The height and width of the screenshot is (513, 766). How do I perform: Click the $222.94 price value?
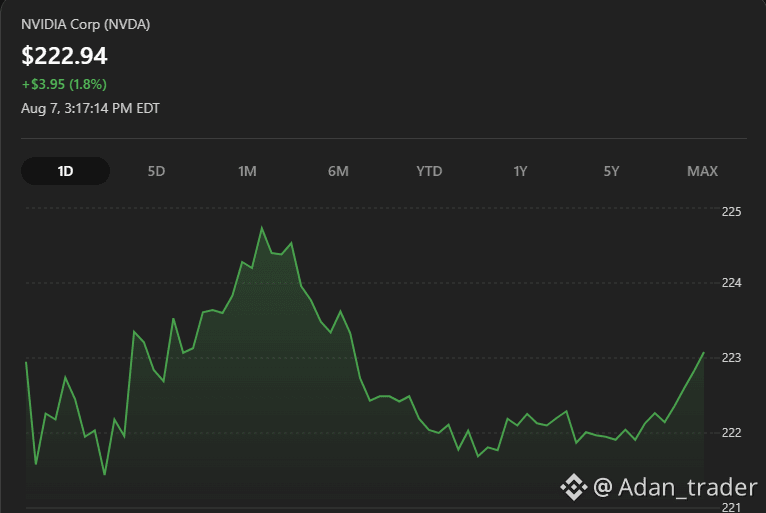(64, 55)
